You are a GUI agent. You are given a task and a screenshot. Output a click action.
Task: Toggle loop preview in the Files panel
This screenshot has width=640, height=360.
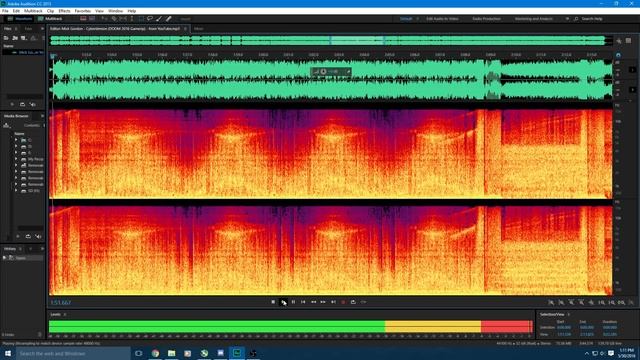pos(22,104)
